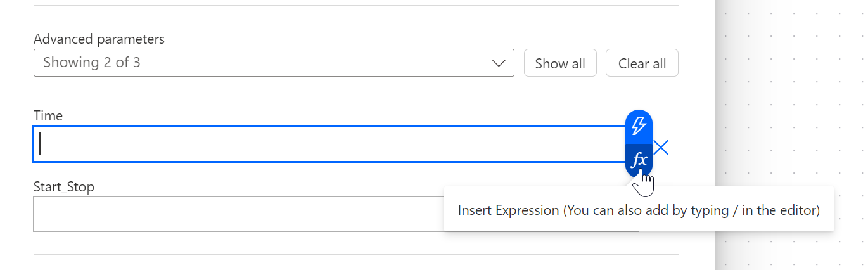Click the "Show all" button text
The height and width of the screenshot is (270, 868).
coord(560,63)
